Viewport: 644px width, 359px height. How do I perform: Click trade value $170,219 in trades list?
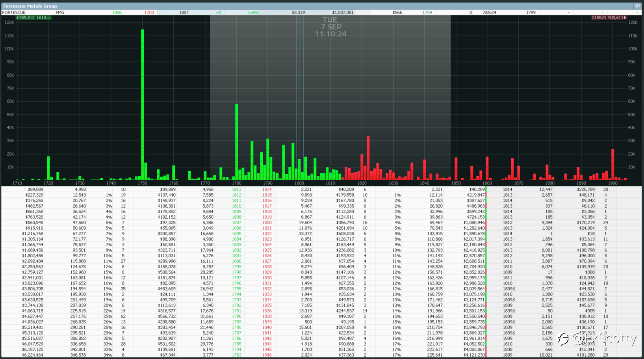(585, 223)
